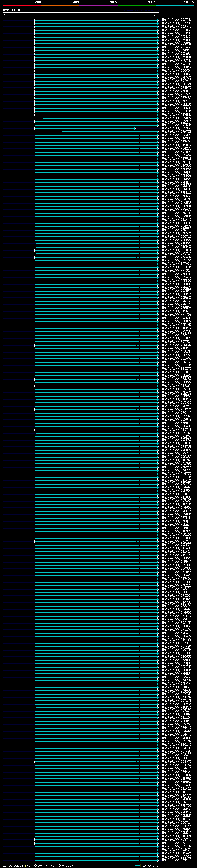Open hit UniRef100_B7SAW3
Screen dimensions: 197x868
coord(177,40)
